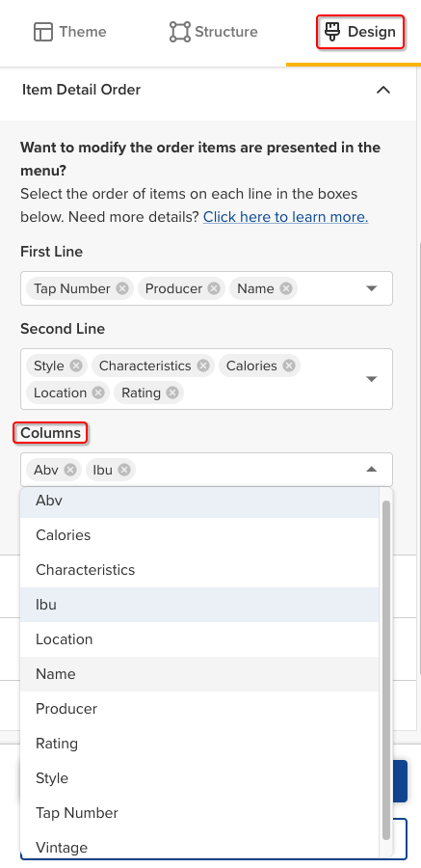
Task: Remove the Rating tag
Action: tap(172, 393)
